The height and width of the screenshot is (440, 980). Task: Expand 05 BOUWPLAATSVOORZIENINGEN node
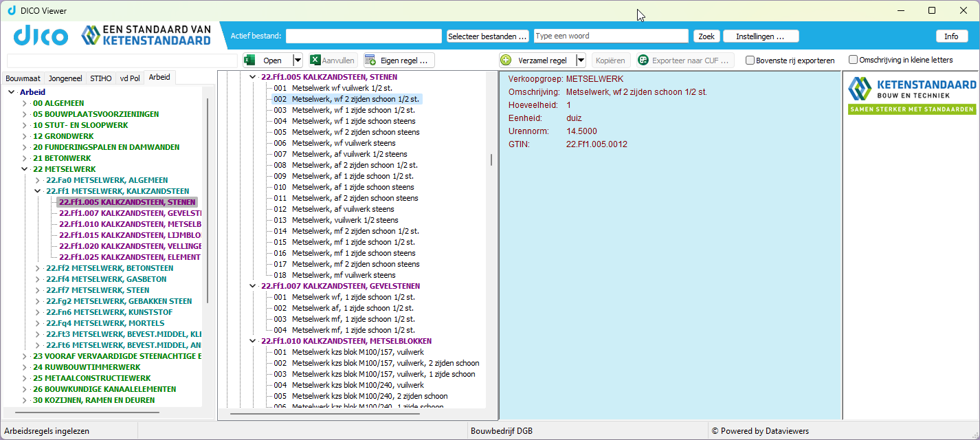(x=25, y=114)
